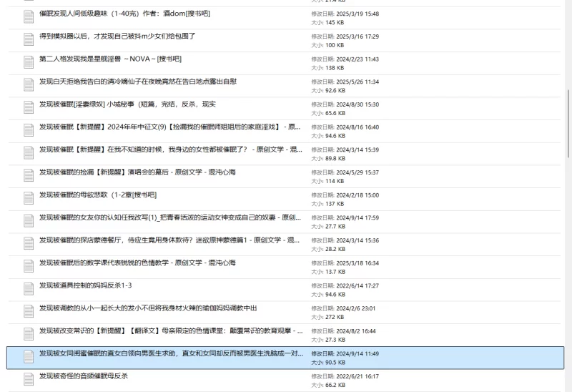Click the file icon of the 145 KB file
The height and width of the screenshot is (392, 572).
(29, 17)
